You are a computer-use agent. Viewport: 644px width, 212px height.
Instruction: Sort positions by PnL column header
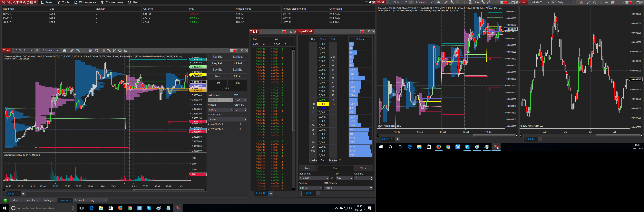click(211, 9)
